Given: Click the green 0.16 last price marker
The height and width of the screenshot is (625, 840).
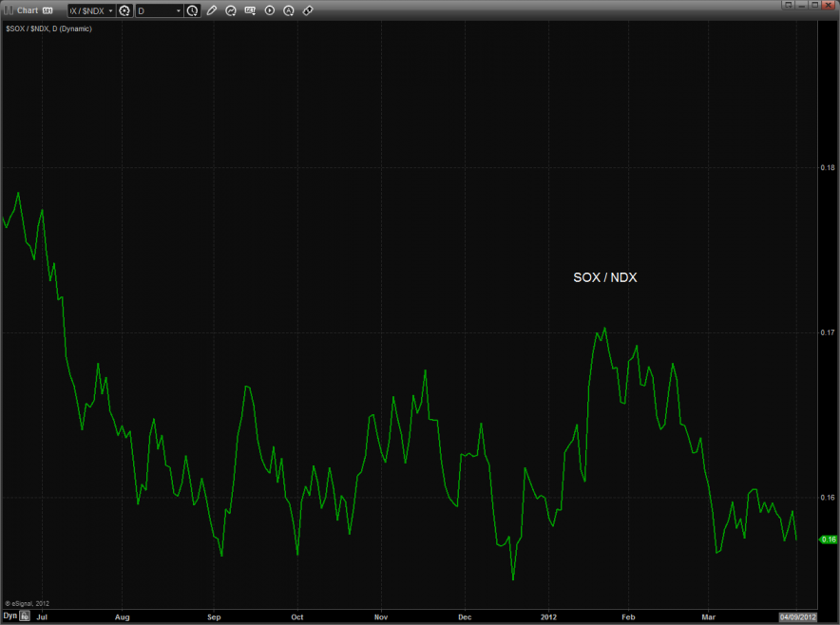Looking at the screenshot, I should (828, 540).
